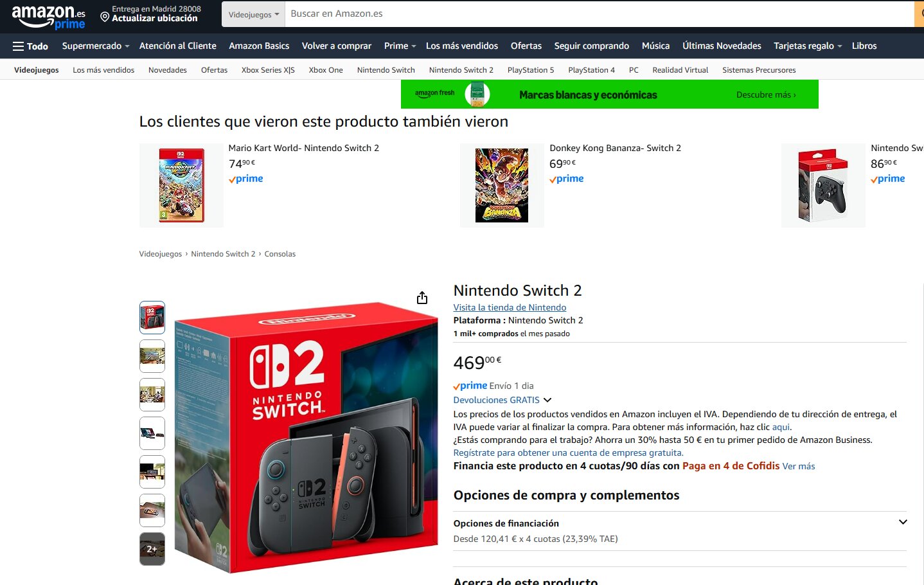Open the Todo hamburger menu

pyautogui.click(x=30, y=46)
